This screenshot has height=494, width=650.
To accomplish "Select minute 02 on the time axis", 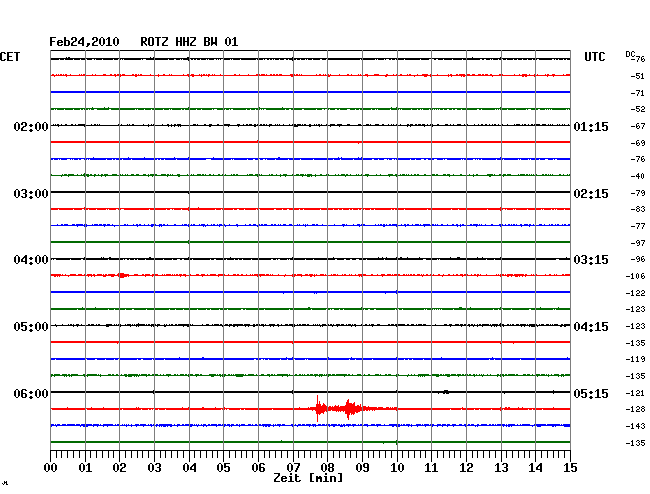I will pyautogui.click(x=119, y=468).
